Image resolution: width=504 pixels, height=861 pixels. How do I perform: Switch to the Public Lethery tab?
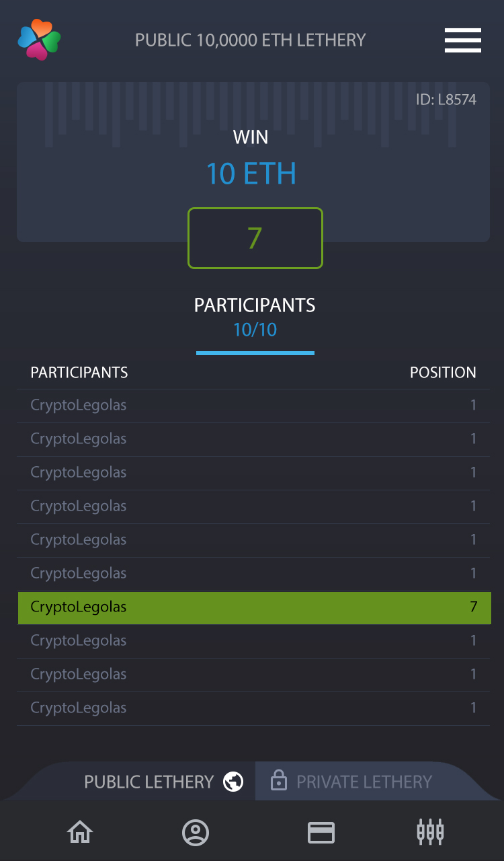tap(149, 782)
